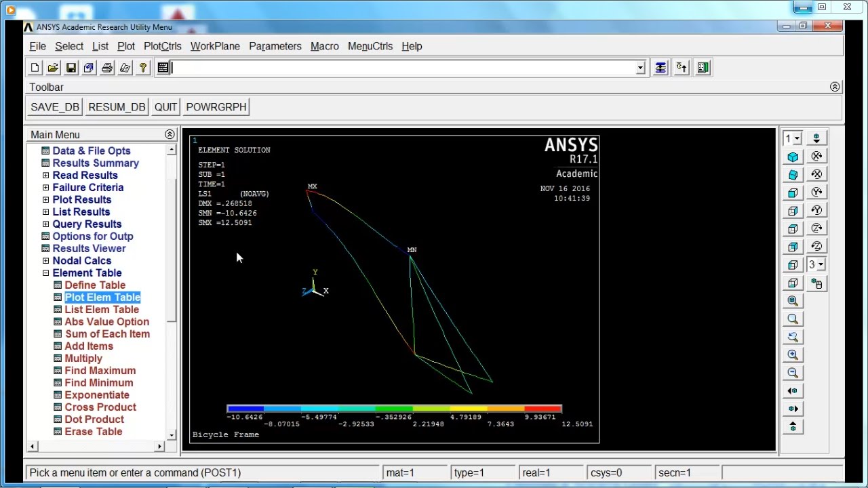Click the dark blue legend segment
The height and width of the screenshot is (488, 868).
[245, 409]
